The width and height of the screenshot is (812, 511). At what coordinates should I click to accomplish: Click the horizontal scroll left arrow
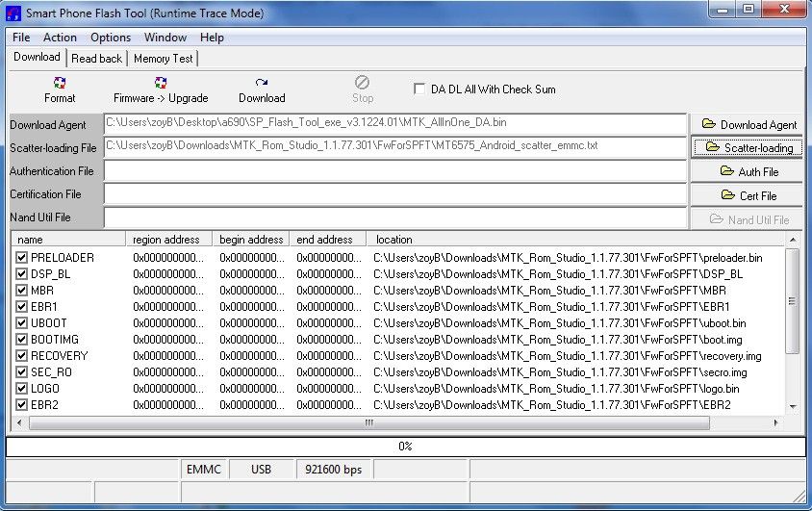tap(19, 423)
